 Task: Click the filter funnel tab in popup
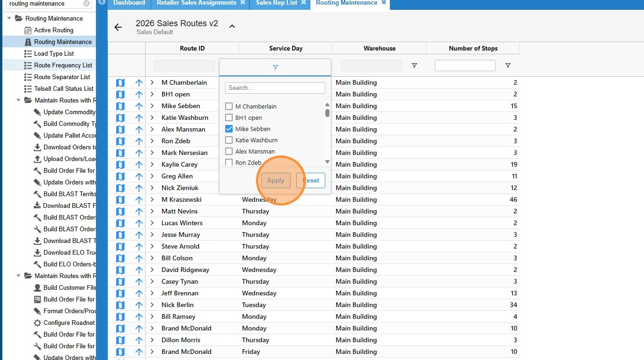click(275, 67)
